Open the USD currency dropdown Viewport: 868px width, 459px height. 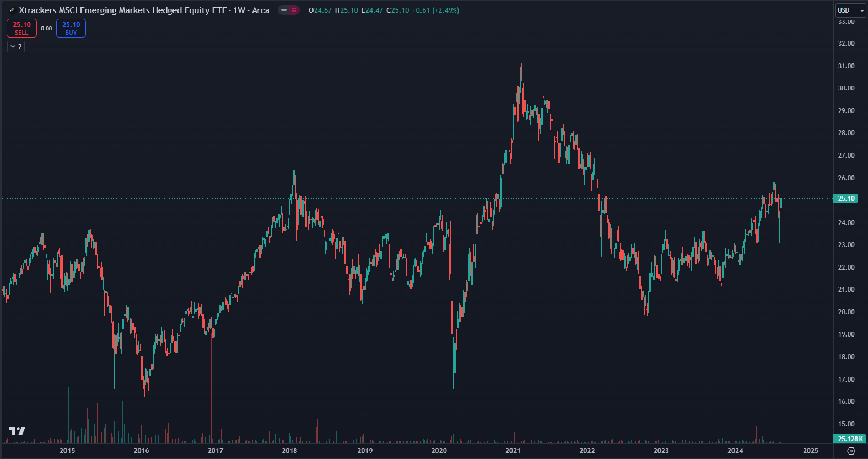point(850,10)
